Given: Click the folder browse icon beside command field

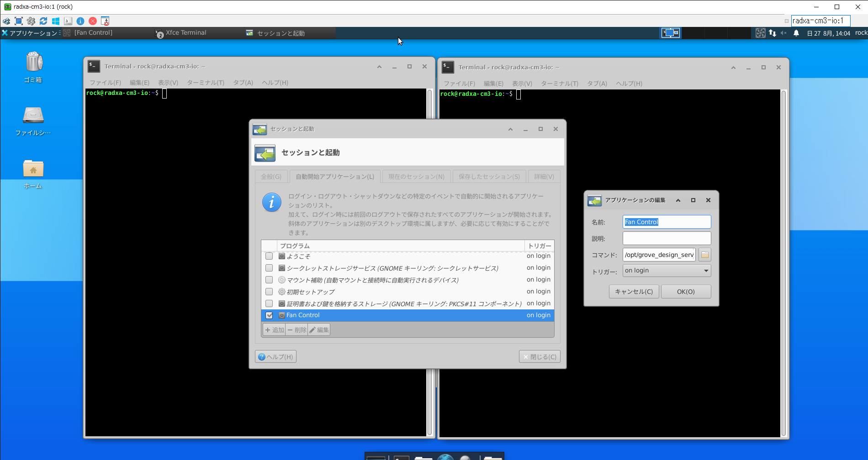Looking at the screenshot, I should 704,255.
